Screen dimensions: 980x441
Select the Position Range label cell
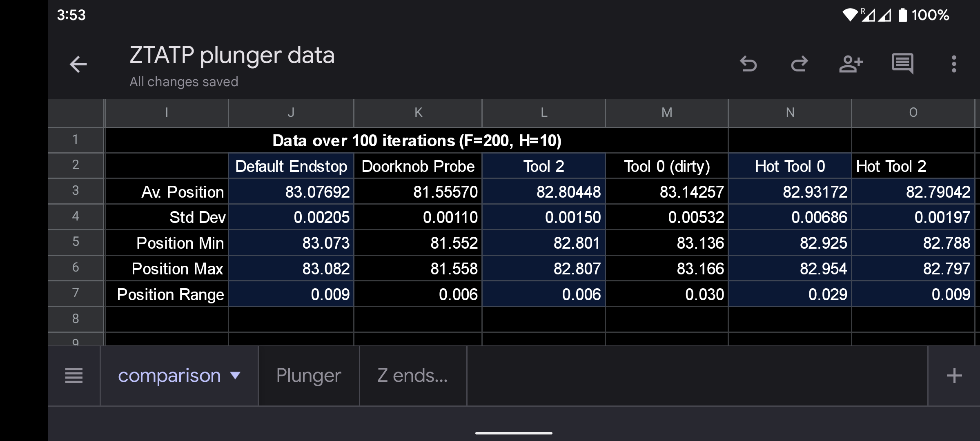(167, 294)
